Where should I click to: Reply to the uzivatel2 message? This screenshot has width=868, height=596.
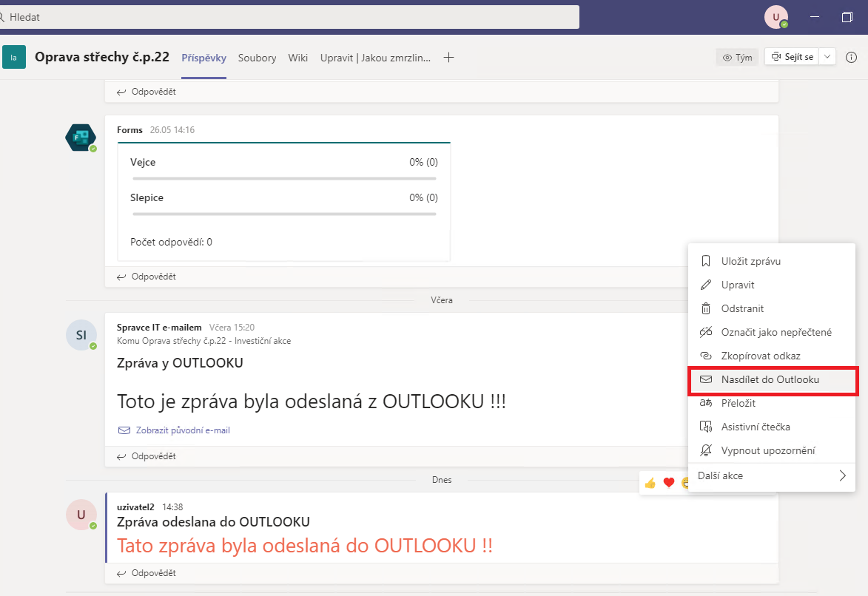[147, 573]
